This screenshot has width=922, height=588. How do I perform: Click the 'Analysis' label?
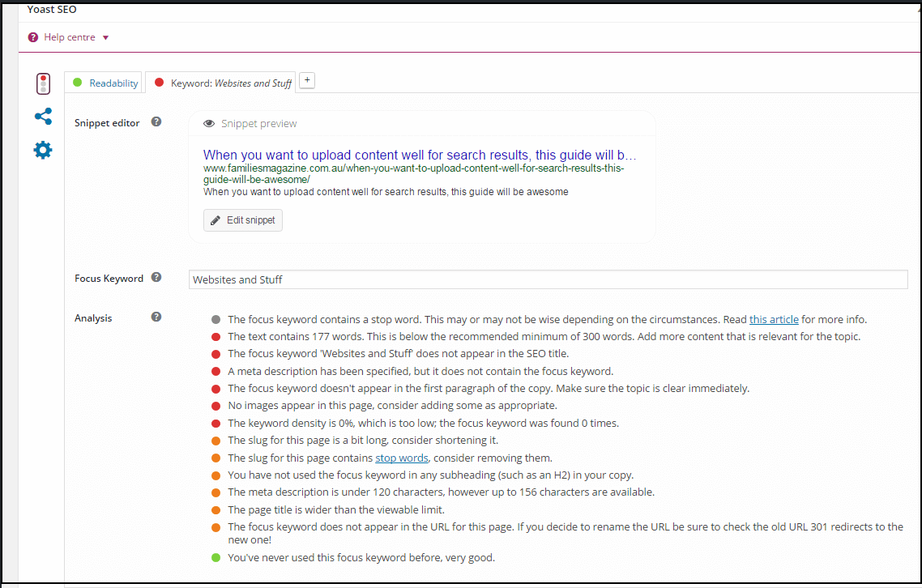coord(93,318)
